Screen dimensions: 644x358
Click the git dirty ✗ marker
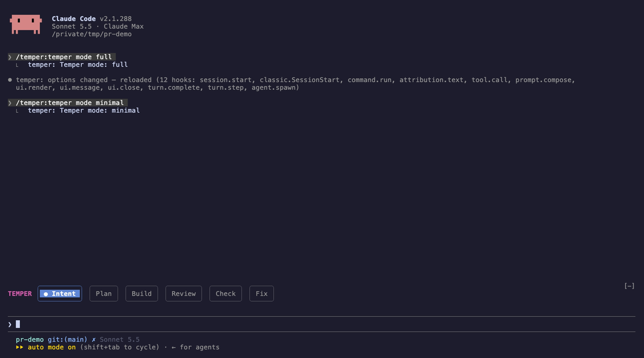tap(94, 339)
